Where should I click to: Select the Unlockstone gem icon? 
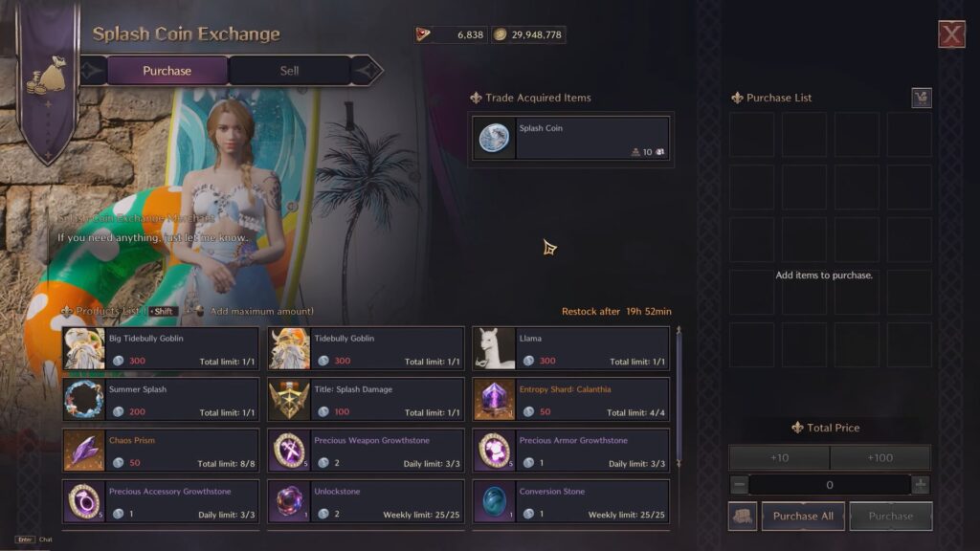point(289,501)
